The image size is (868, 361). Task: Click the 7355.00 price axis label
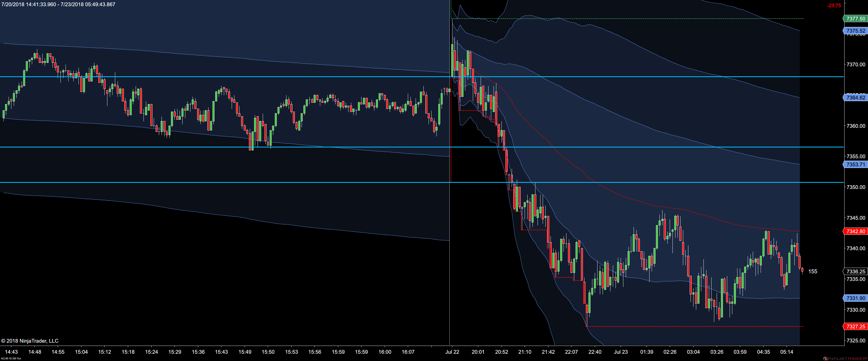tap(856, 157)
